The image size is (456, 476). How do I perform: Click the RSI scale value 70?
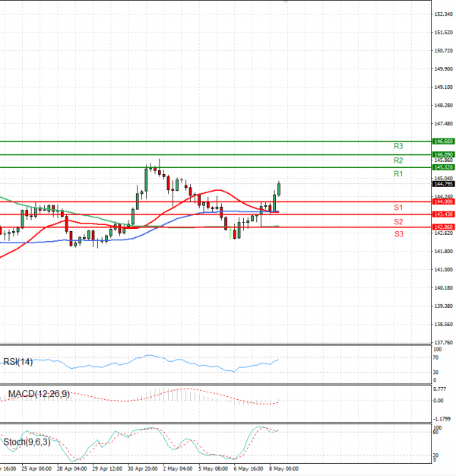435,358
